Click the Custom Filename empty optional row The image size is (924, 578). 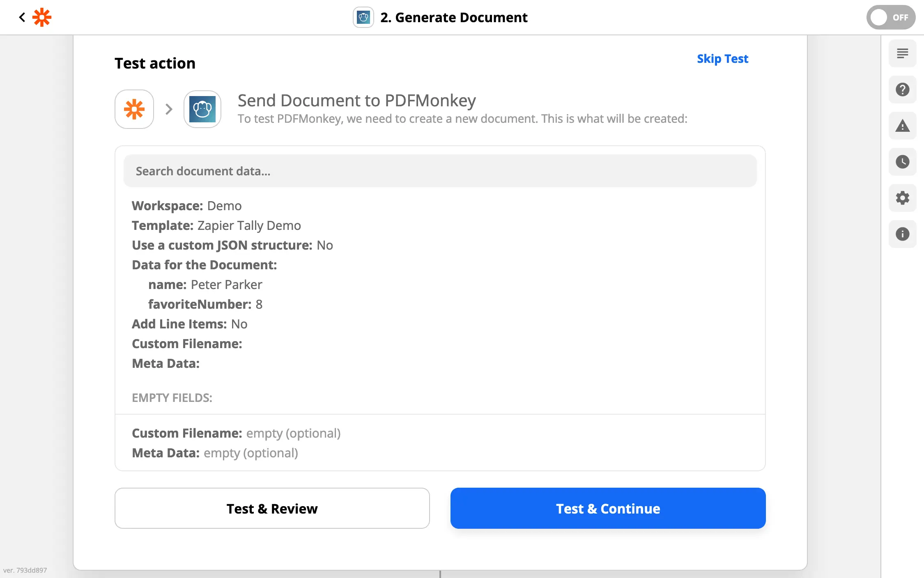click(236, 433)
